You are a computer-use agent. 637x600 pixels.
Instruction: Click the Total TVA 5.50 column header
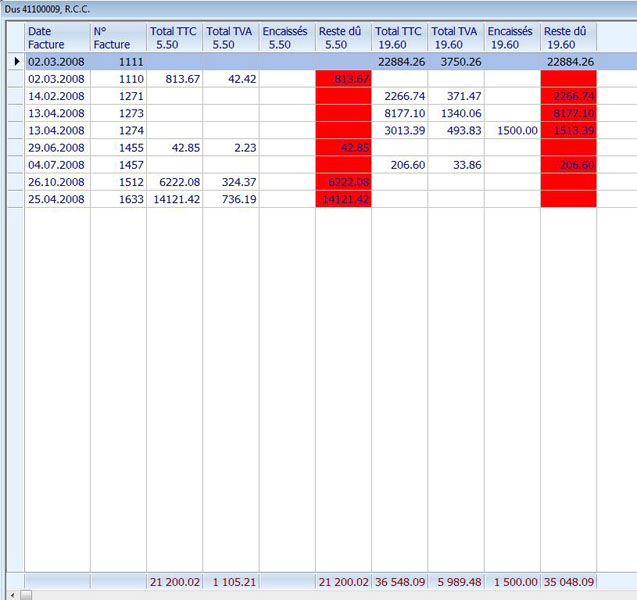[x=230, y=38]
